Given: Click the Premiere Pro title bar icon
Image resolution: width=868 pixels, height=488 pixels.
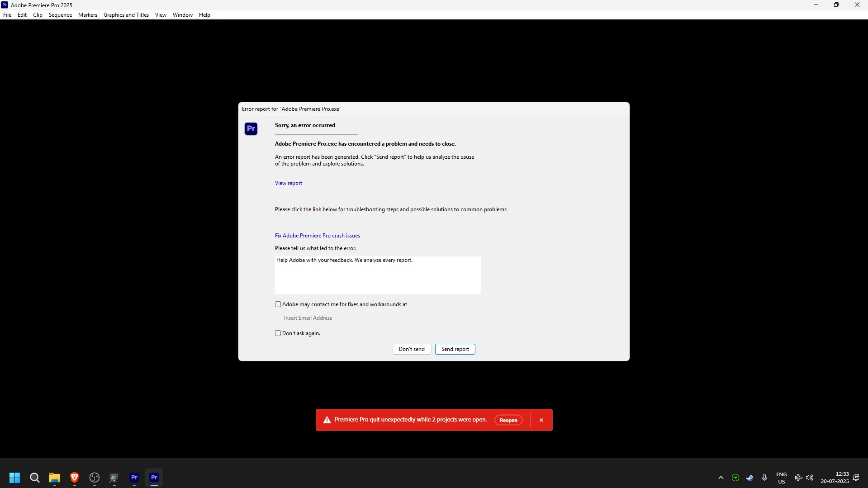Looking at the screenshot, I should [5, 5].
